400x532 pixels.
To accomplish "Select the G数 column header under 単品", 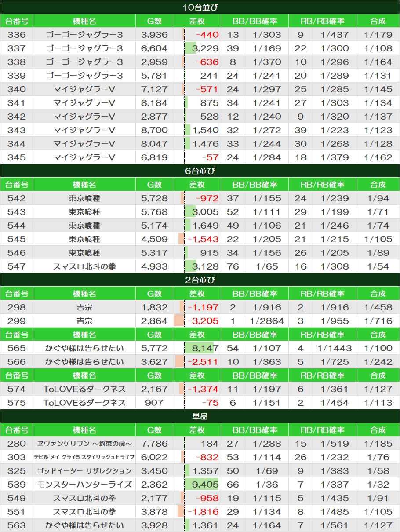I will coord(154,430).
